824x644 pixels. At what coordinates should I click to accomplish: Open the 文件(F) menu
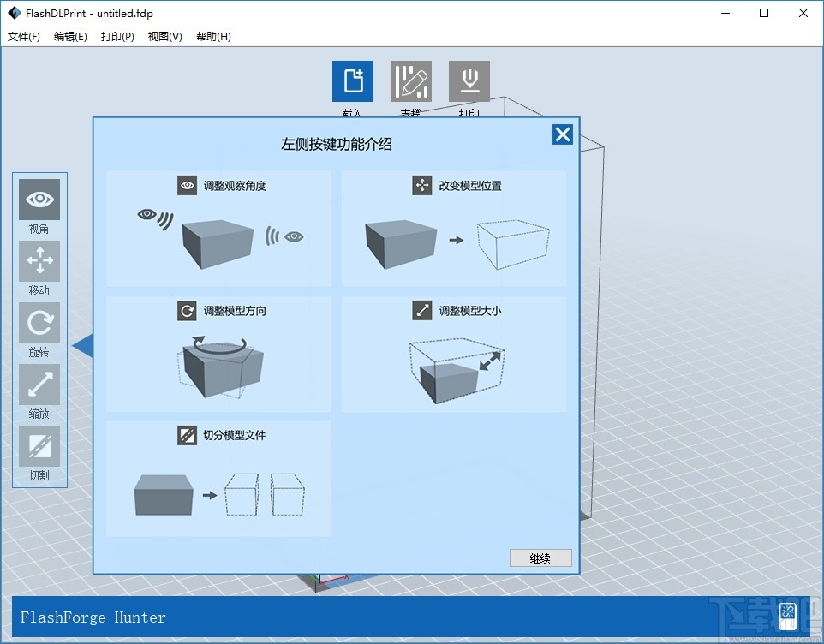[x=24, y=36]
